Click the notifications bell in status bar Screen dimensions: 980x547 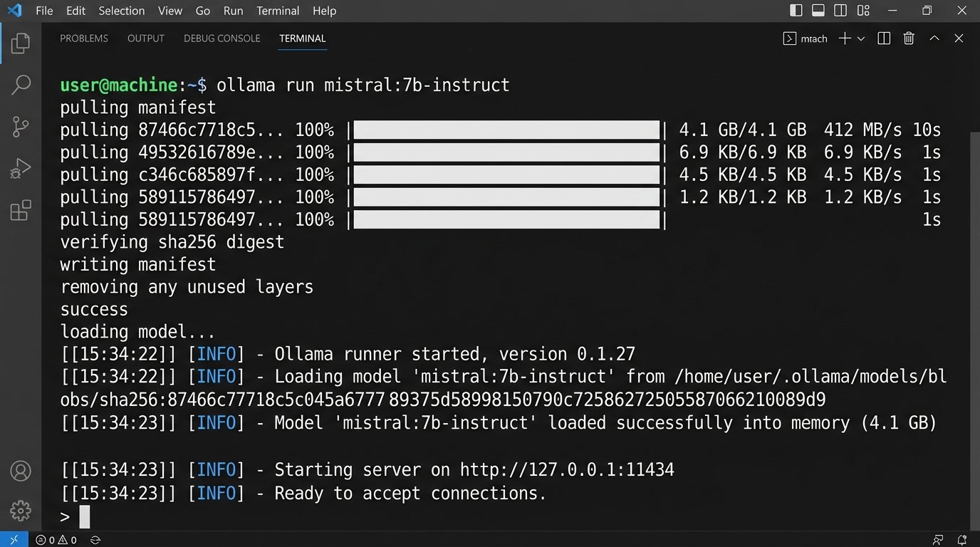pyautogui.click(x=962, y=540)
